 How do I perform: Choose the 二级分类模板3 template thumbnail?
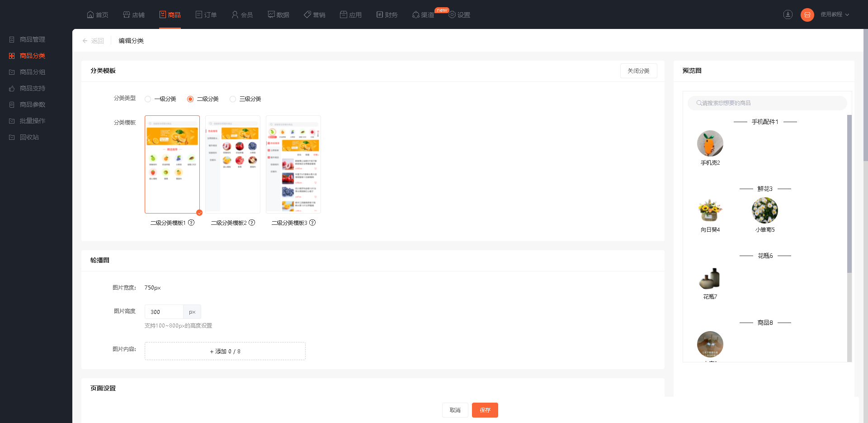293,164
